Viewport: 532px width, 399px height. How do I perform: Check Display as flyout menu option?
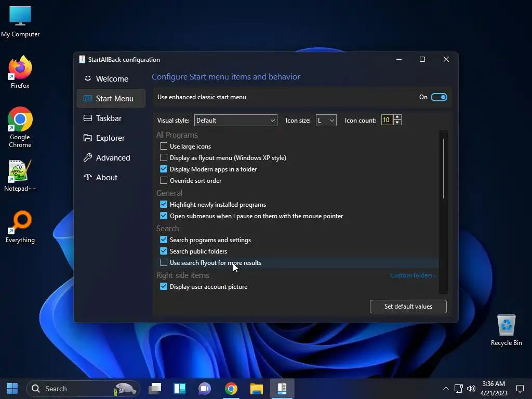(x=164, y=157)
